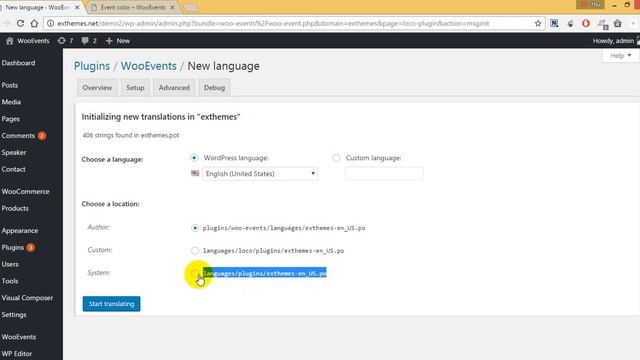This screenshot has height=360, width=640.
Task: Open the Howdy, admin account menu
Action: 616,41
